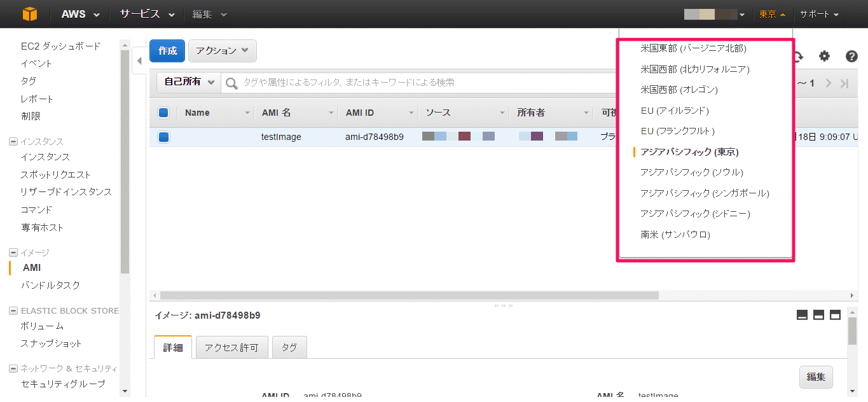The image size is (868, 402).
Task: Open レポート in sidebar
Action: click(x=37, y=99)
